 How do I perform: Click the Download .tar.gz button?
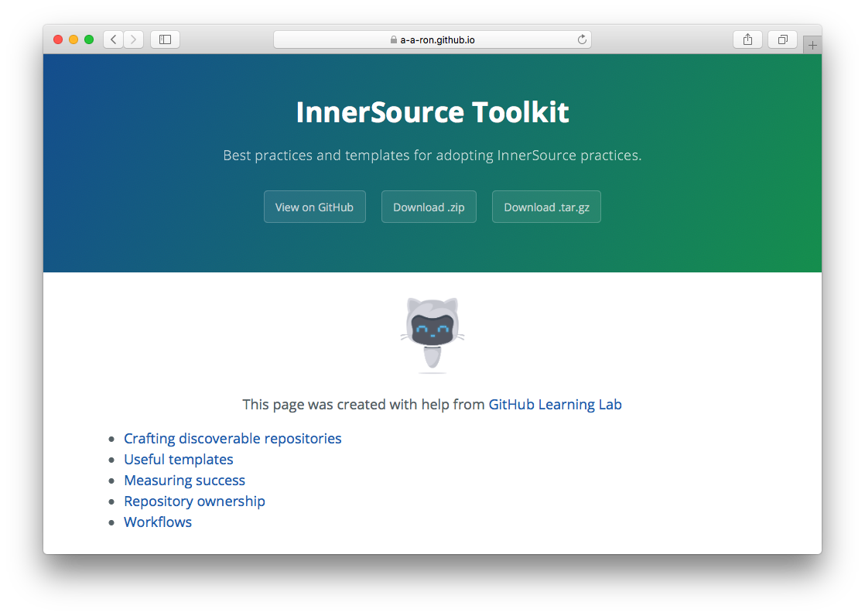click(547, 207)
